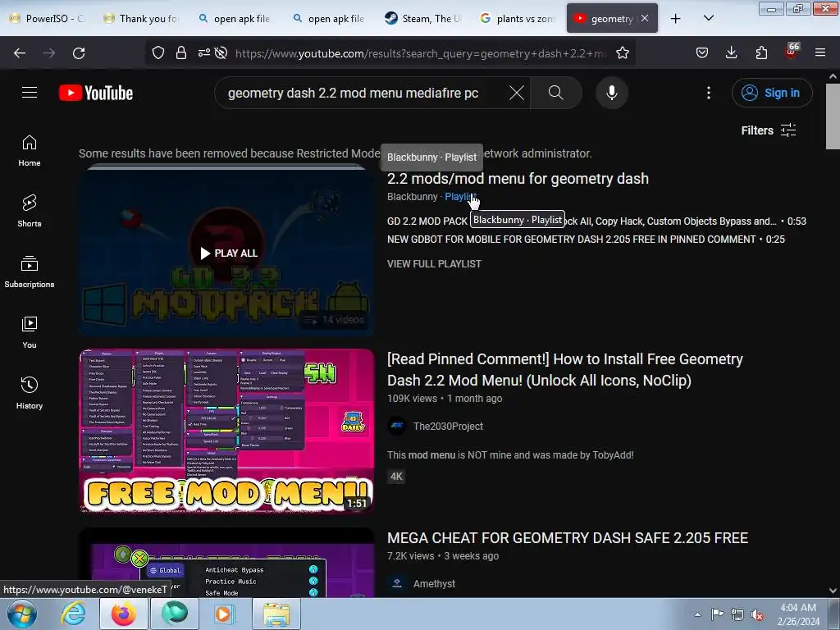The width and height of the screenshot is (840, 630).
Task: Open How to Install Free Geometry Dash video title
Action: coord(564,370)
